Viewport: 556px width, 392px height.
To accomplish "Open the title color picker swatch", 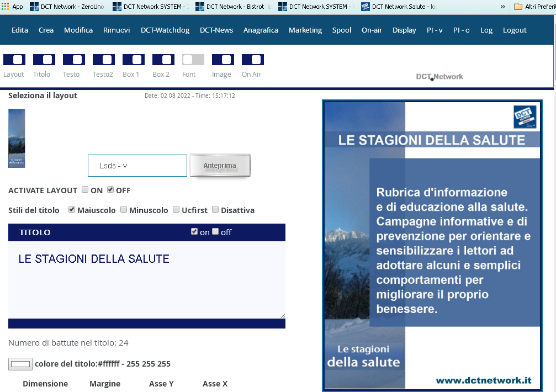I will [20, 364].
